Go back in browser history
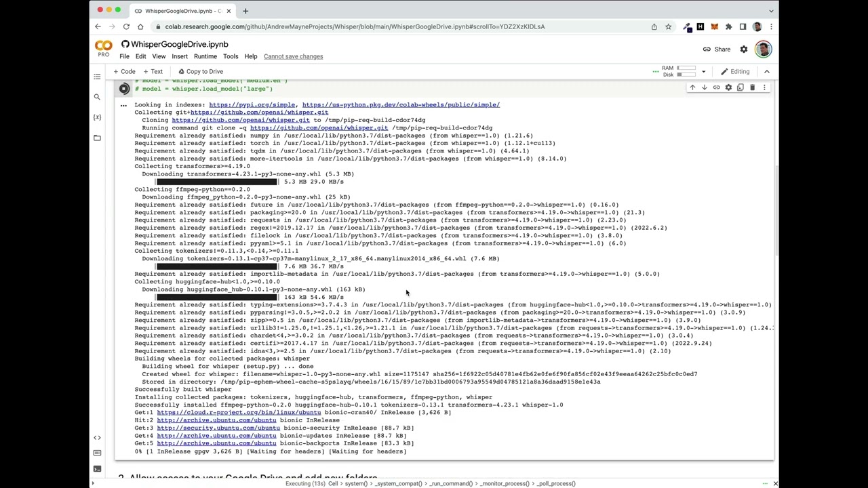Image resolution: width=868 pixels, height=488 pixels. (x=98, y=26)
